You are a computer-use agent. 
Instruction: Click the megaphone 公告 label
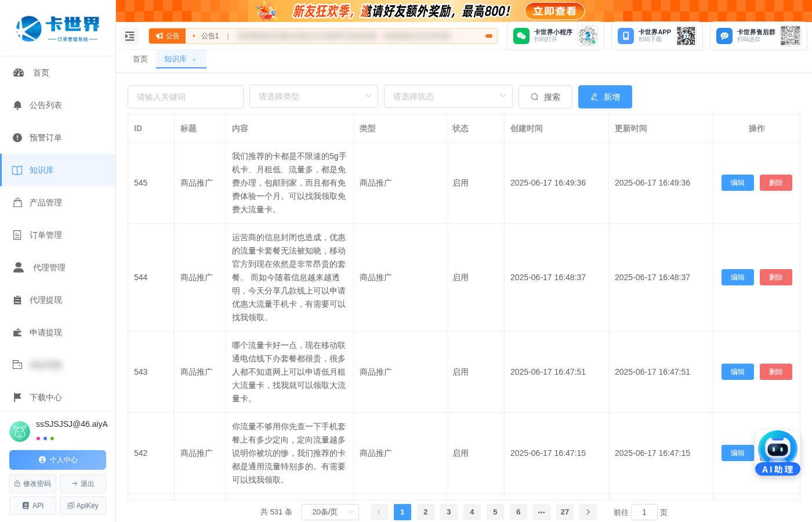[168, 36]
